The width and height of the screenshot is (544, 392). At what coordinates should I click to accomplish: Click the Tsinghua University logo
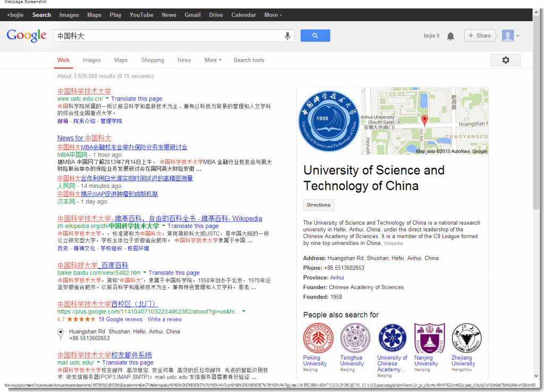(355, 338)
